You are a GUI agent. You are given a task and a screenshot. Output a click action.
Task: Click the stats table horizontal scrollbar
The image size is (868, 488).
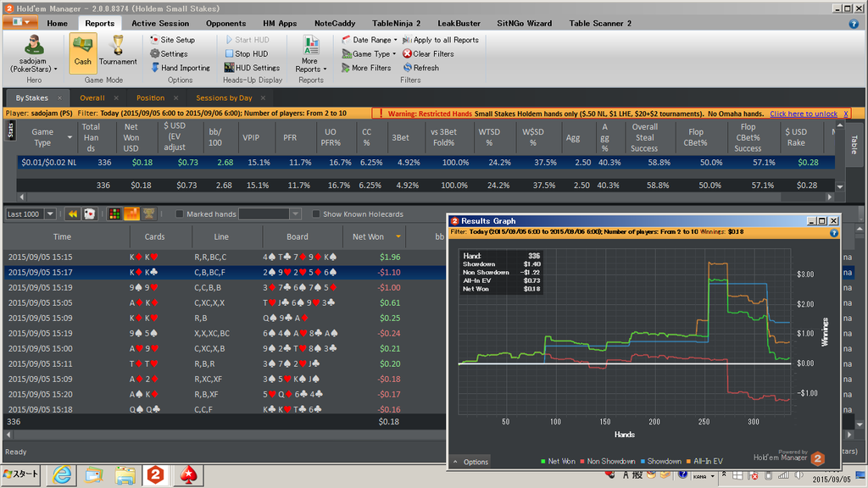[x=426, y=197]
